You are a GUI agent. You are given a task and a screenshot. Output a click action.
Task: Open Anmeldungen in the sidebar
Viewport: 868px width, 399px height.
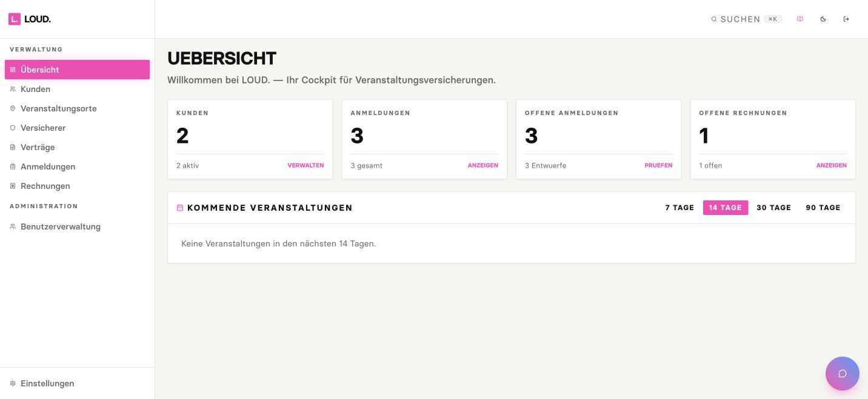pos(77,167)
